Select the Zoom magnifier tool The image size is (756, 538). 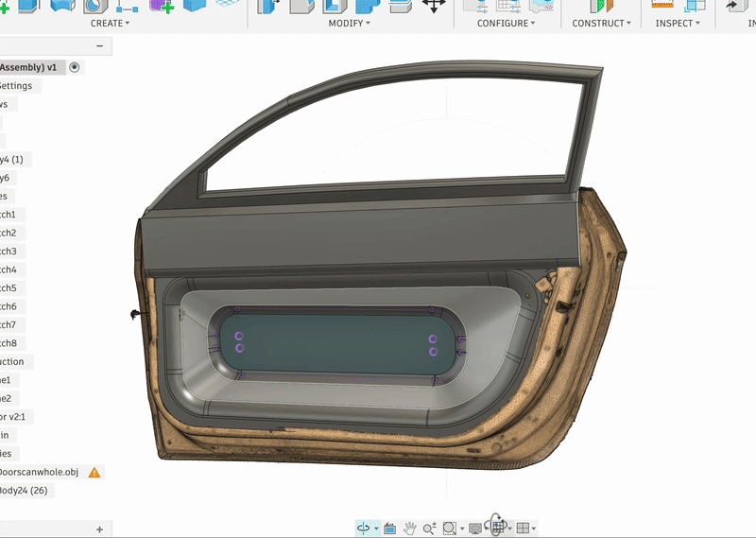tap(429, 529)
